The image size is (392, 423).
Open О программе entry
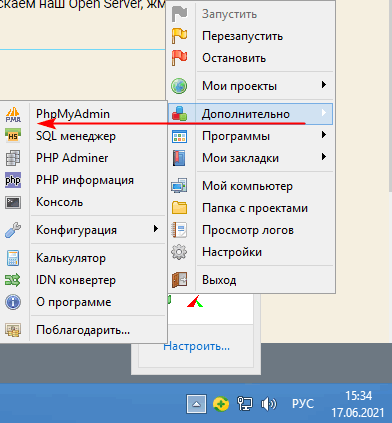83,302
